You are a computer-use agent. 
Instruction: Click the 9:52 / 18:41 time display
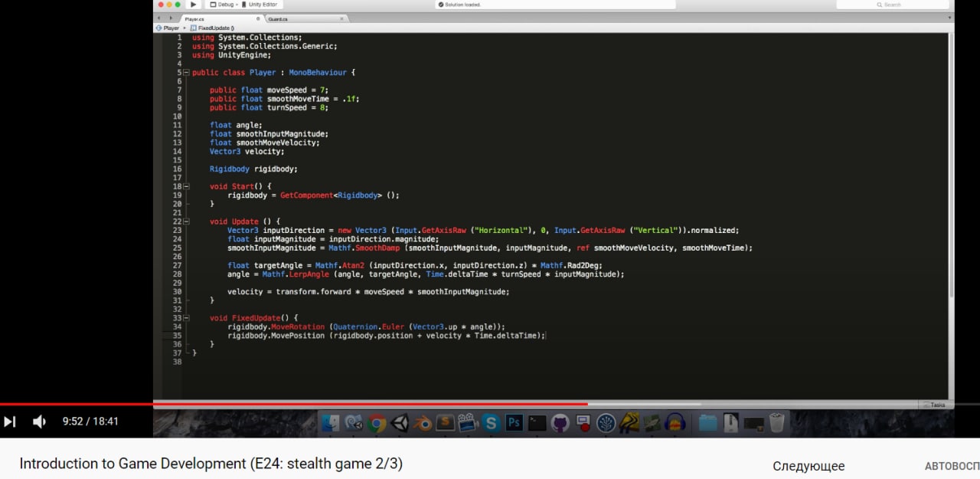tap(90, 422)
